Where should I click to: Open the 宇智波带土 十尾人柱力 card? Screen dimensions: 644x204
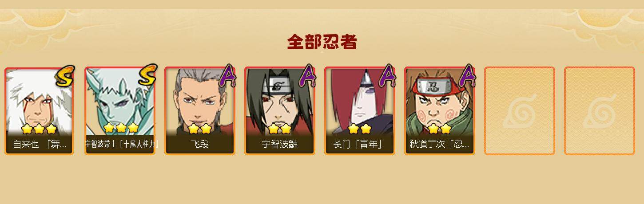120,110
